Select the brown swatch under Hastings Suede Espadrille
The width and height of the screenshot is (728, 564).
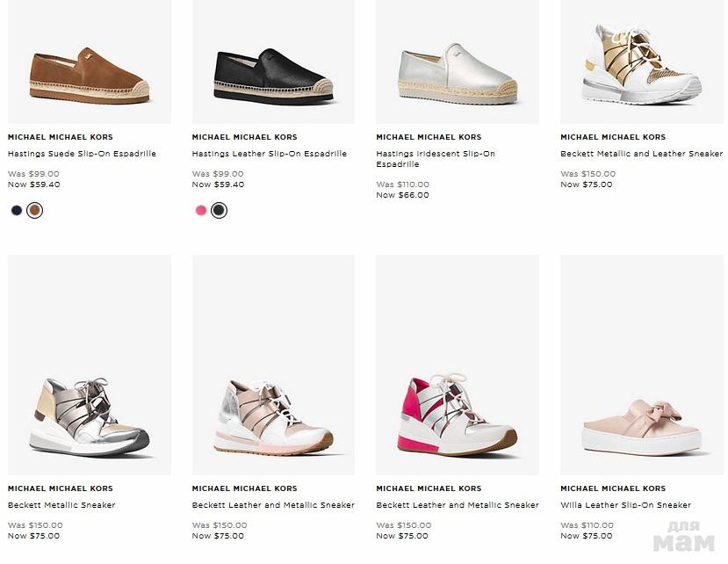[x=34, y=211]
